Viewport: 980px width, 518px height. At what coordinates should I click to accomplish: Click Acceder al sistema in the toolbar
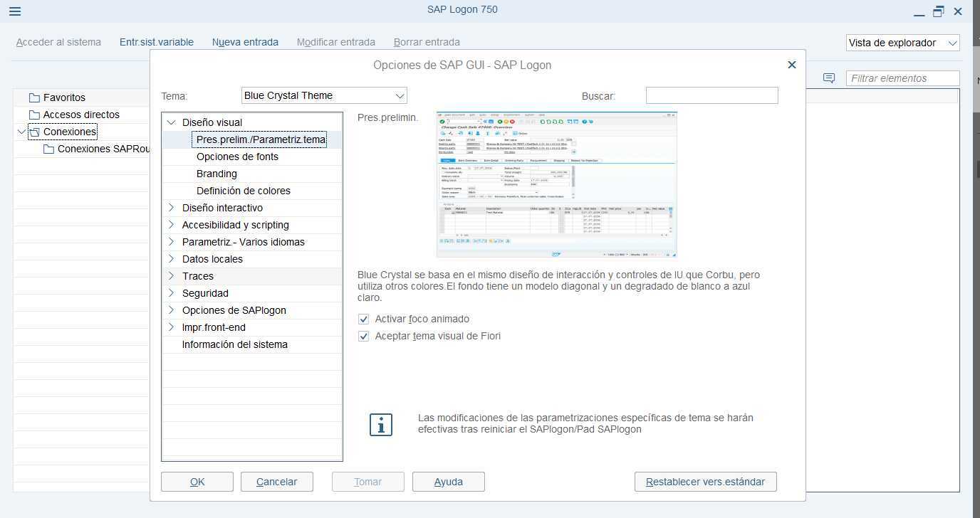(58, 42)
